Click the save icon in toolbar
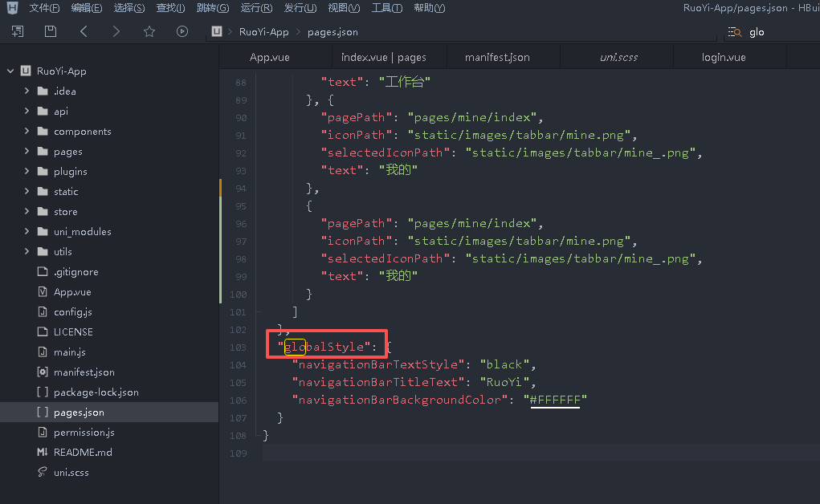The image size is (820, 504). (51, 31)
